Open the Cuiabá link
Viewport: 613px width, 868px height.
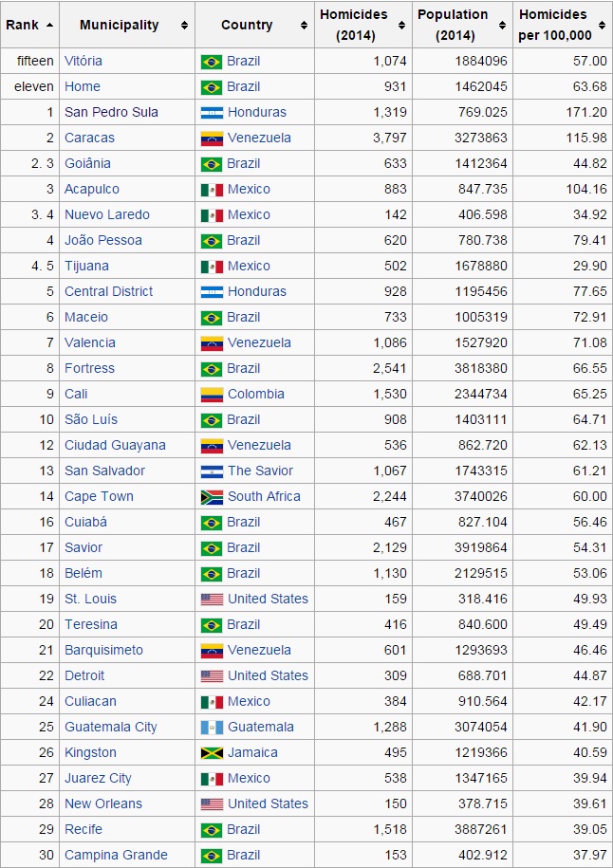pyautogui.click(x=85, y=522)
